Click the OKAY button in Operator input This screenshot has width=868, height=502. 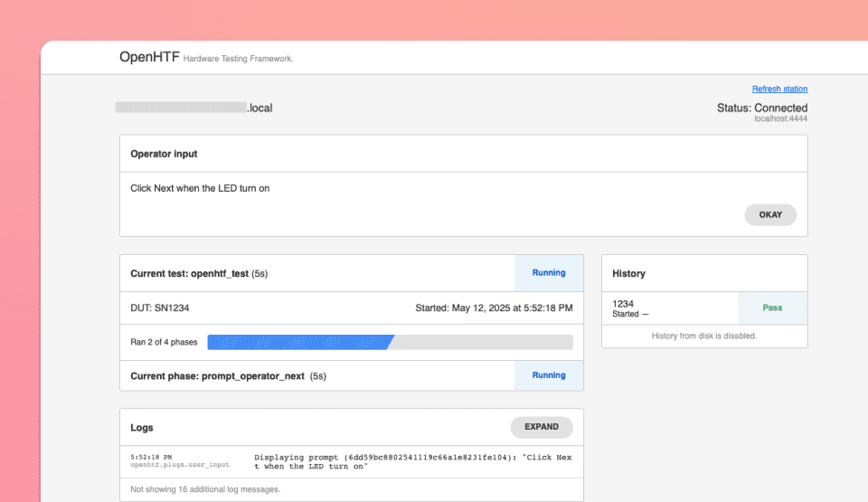(770, 215)
